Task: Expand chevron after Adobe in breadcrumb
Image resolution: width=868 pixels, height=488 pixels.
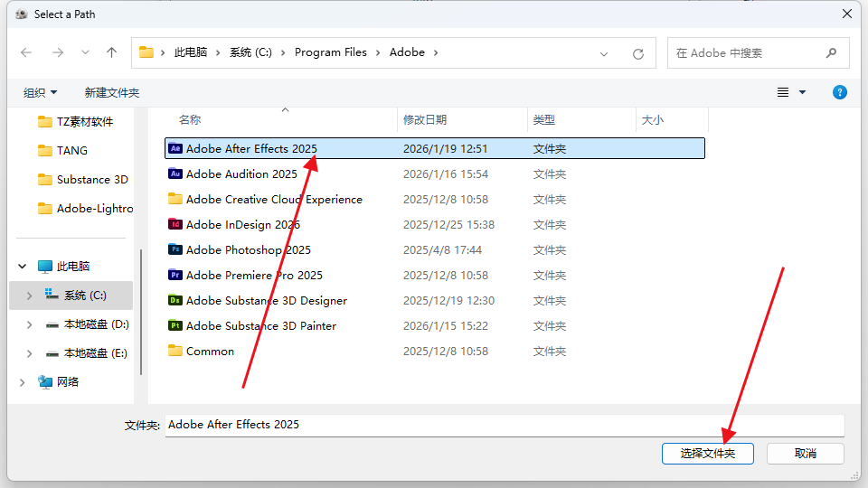Action: point(436,52)
